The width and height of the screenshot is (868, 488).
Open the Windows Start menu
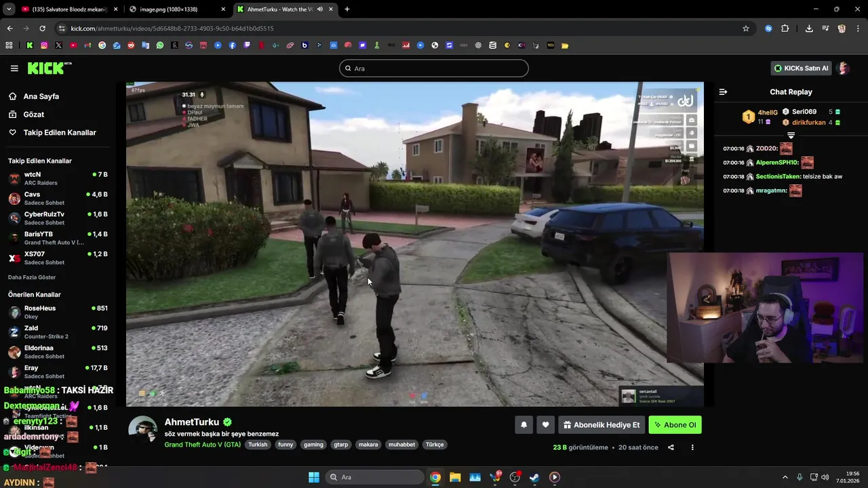coord(314,477)
